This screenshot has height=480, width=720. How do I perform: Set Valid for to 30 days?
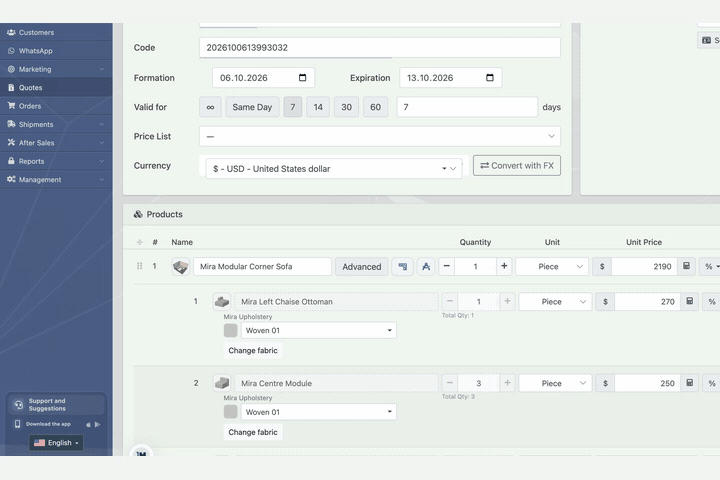click(346, 107)
